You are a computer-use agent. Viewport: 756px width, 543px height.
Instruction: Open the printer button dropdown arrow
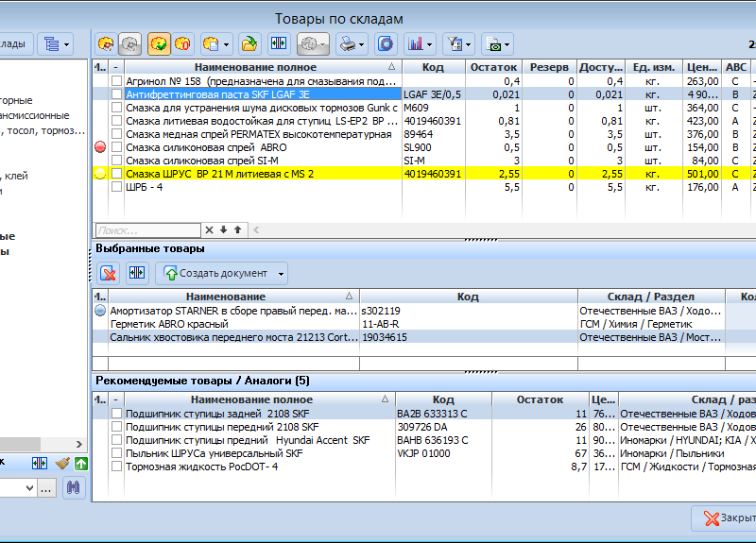362,44
